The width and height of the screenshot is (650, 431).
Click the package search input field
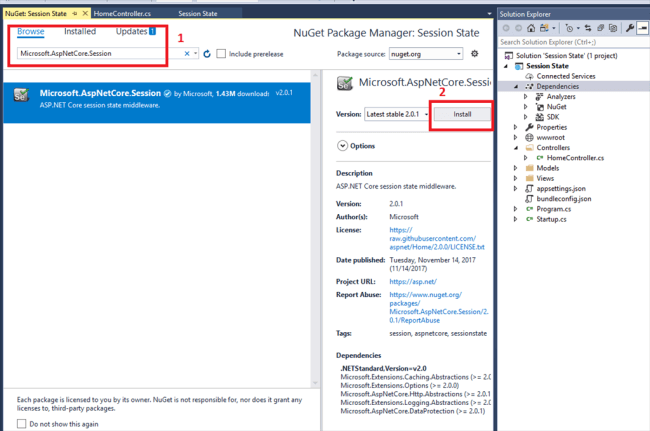[x=99, y=53]
